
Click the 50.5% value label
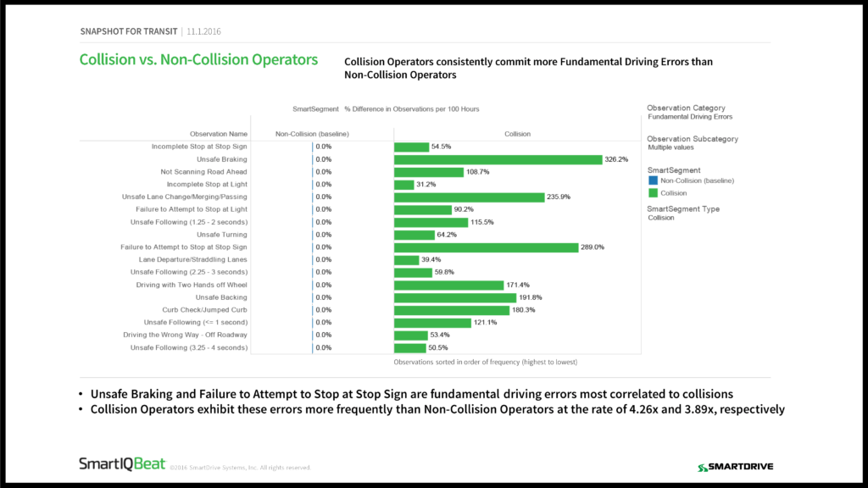click(438, 348)
